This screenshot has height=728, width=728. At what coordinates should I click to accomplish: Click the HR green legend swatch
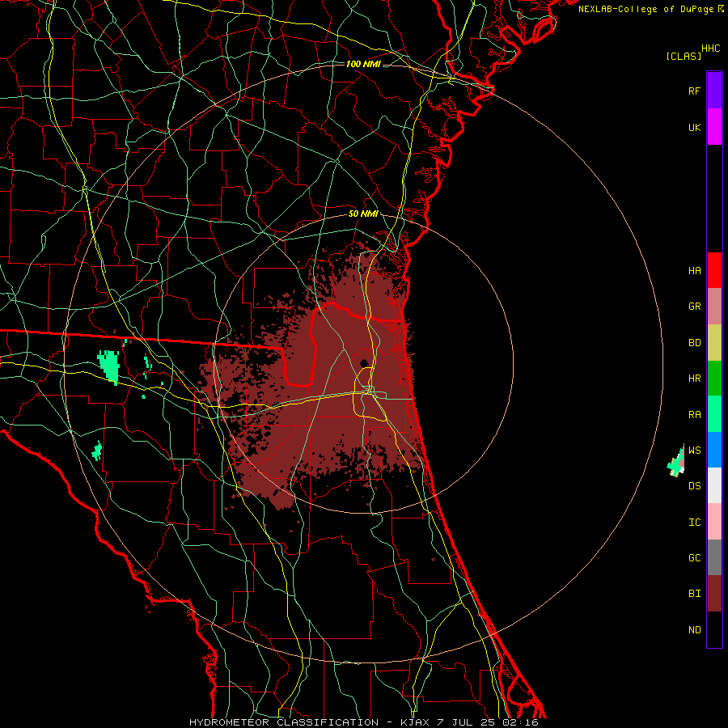click(x=714, y=379)
